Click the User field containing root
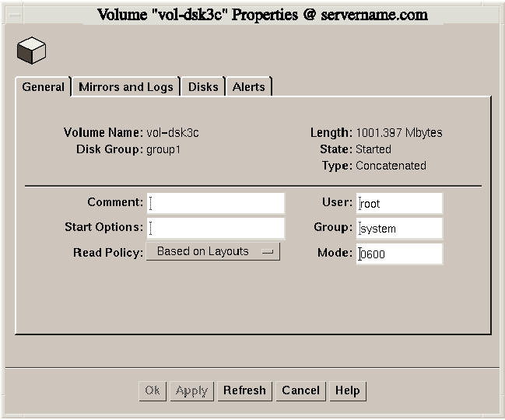This screenshot has width=505, height=420. point(399,204)
